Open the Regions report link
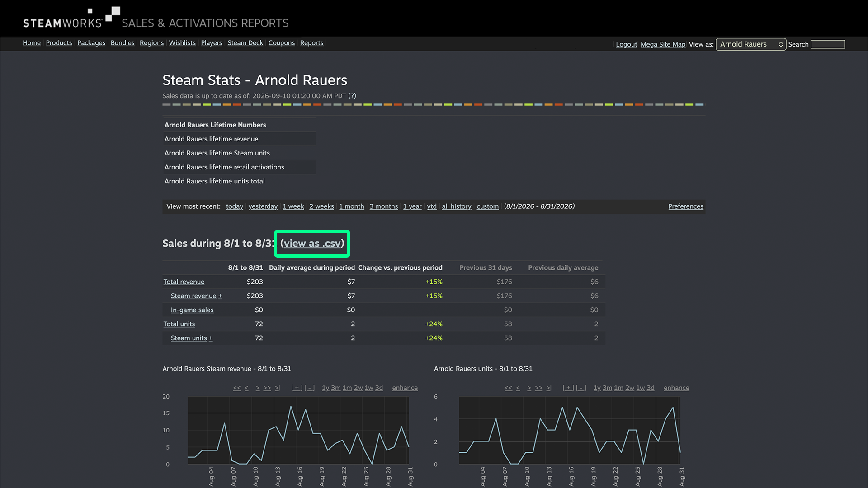The height and width of the screenshot is (488, 868). coord(151,43)
